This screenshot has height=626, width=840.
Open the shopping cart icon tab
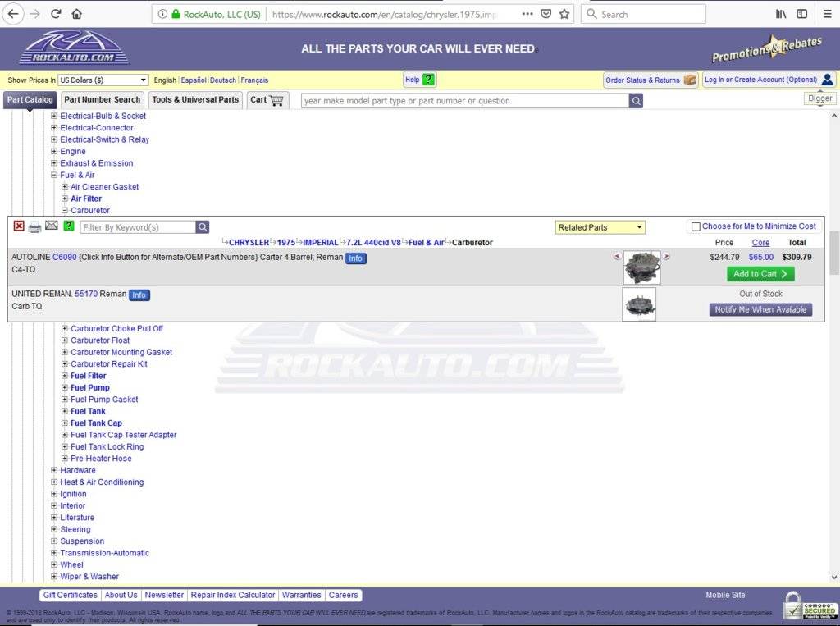tap(268, 100)
